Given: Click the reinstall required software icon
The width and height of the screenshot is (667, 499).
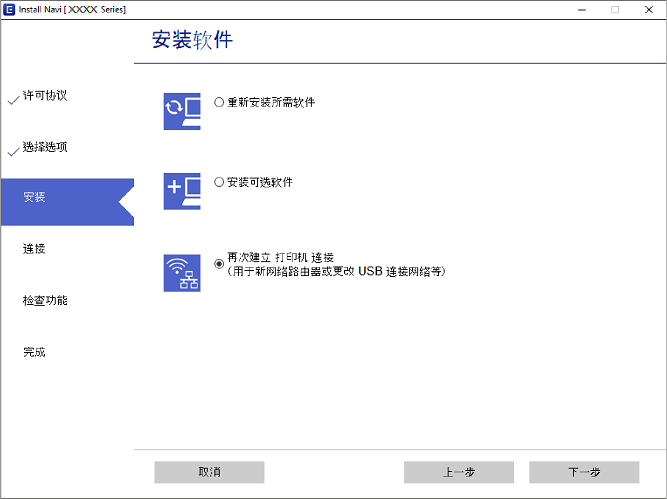Looking at the screenshot, I should (181, 111).
